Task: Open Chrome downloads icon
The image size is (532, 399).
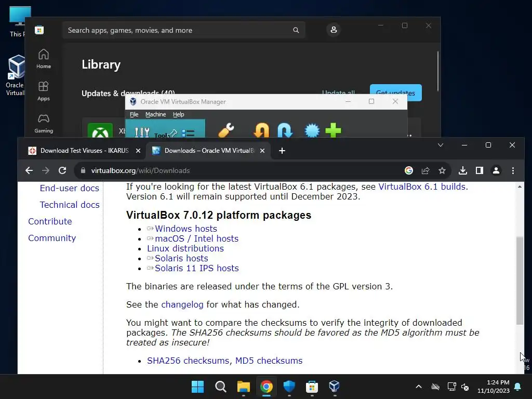Action: [463, 170]
